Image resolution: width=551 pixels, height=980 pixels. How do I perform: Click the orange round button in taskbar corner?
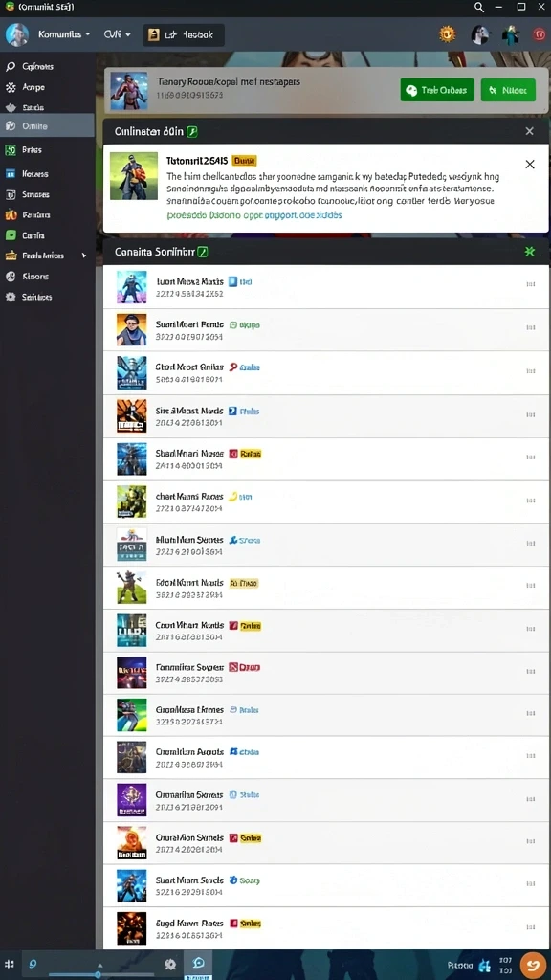point(533,965)
